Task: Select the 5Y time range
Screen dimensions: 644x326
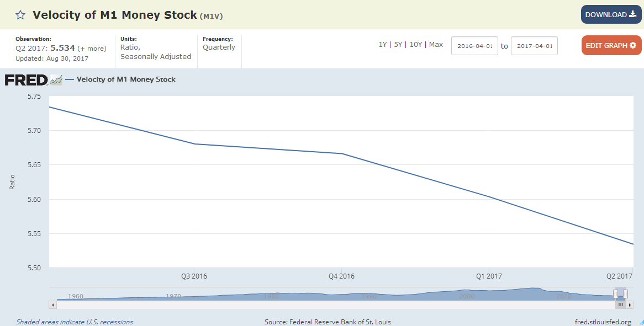Action: pos(398,45)
